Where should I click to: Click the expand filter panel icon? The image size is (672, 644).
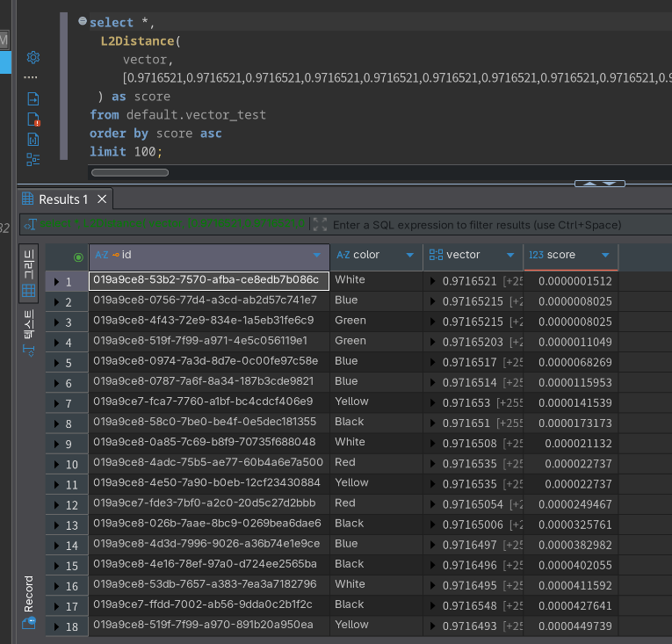[x=319, y=225]
